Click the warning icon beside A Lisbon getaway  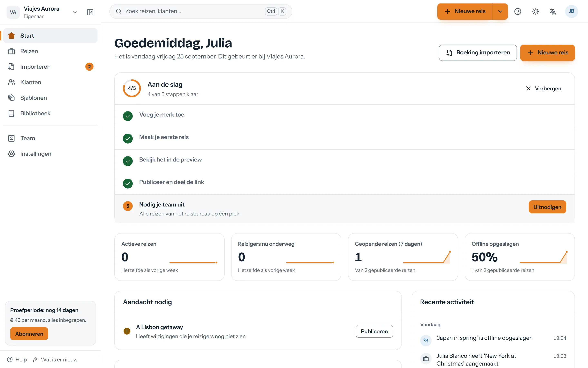click(127, 331)
